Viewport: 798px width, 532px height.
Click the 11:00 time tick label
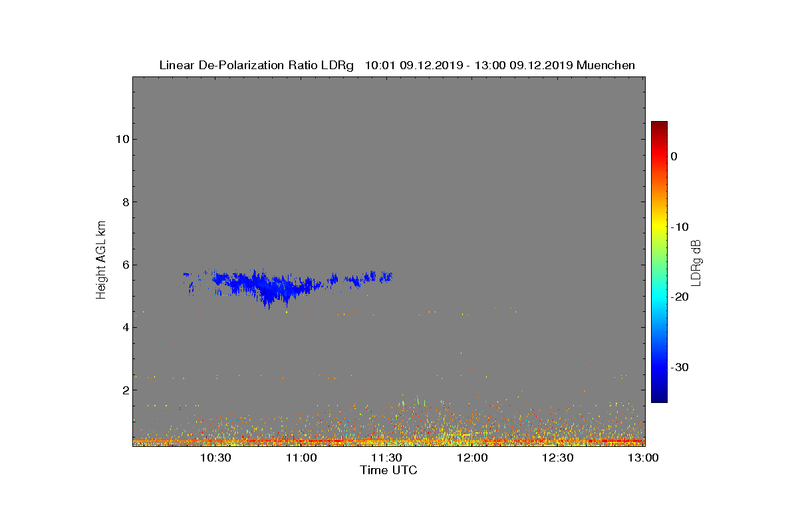coord(301,458)
